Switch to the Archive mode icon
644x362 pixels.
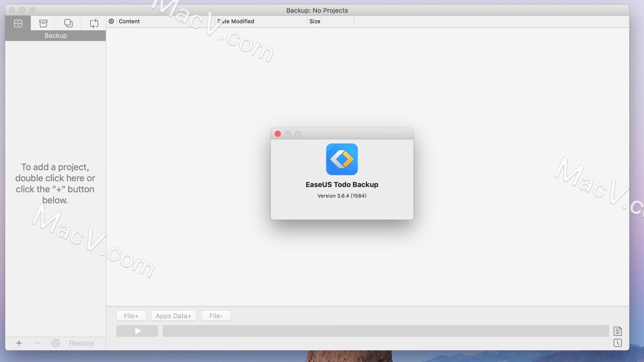point(43,23)
